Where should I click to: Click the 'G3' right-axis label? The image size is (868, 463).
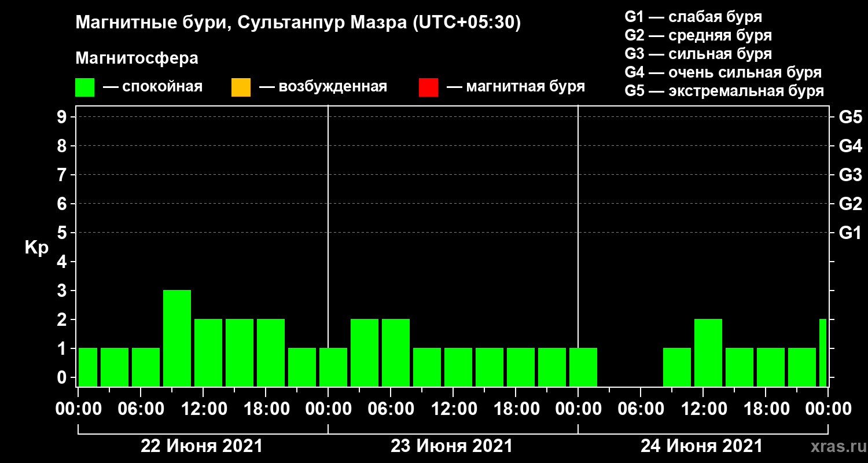pyautogui.click(x=851, y=175)
